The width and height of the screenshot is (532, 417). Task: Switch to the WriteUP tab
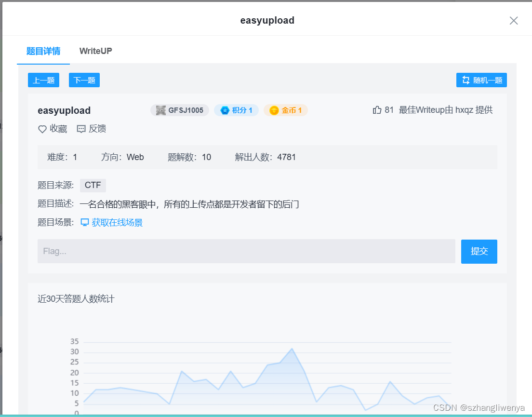click(x=95, y=51)
